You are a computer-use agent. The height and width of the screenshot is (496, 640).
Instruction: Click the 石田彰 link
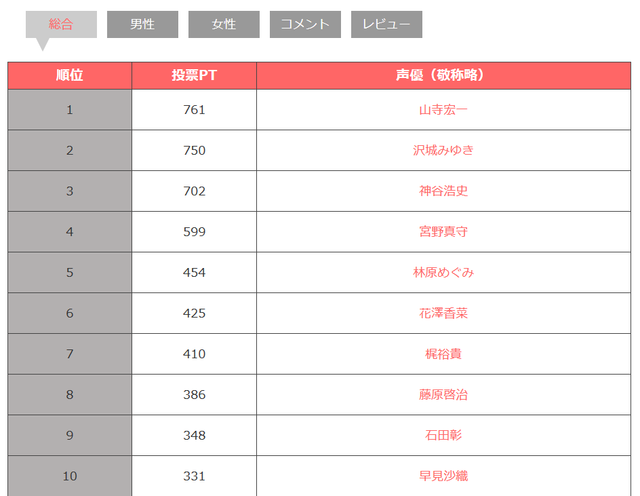[x=443, y=435]
